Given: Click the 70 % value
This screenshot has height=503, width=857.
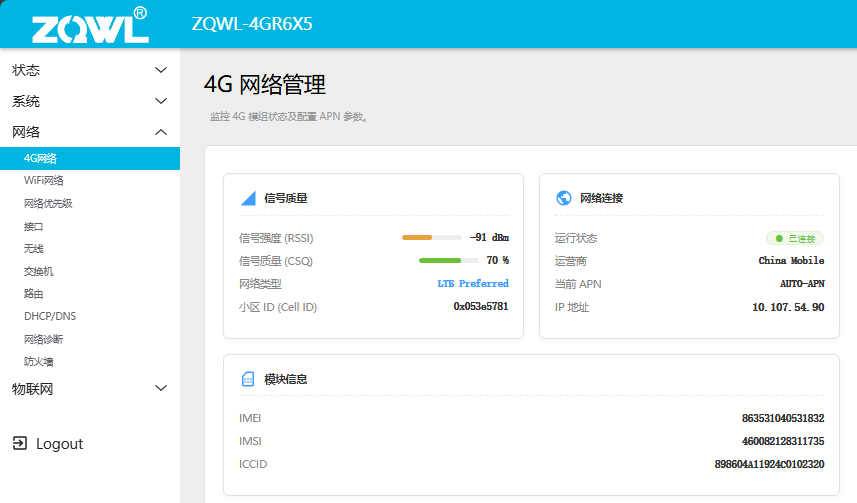Looking at the screenshot, I should [497, 260].
